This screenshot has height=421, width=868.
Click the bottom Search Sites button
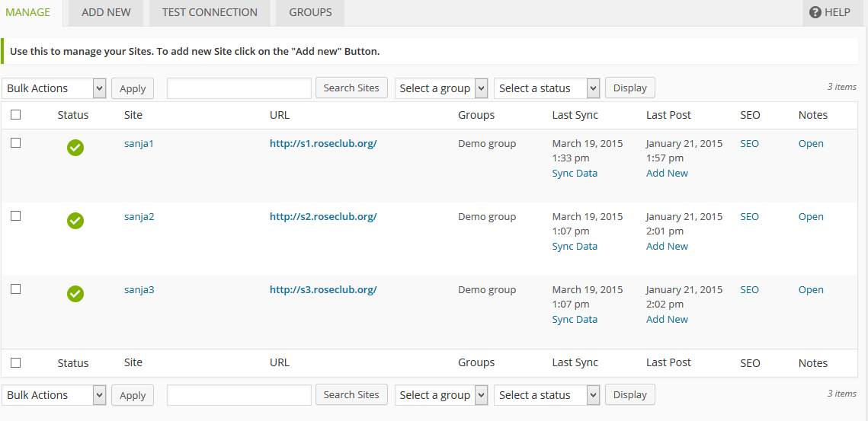tap(351, 394)
